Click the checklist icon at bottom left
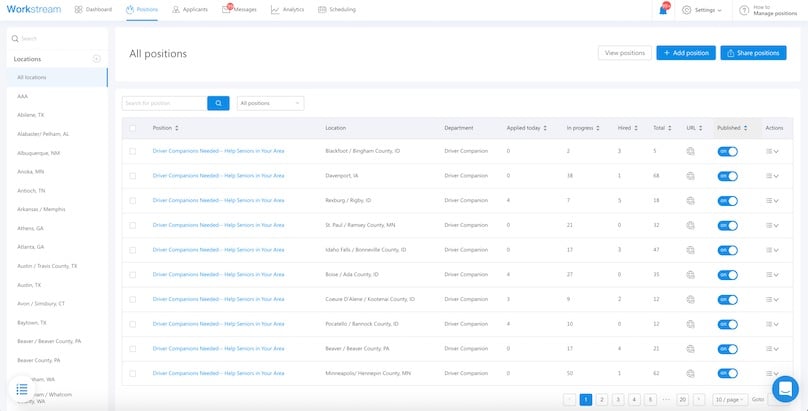Image resolution: width=808 pixels, height=411 pixels. coord(22,388)
